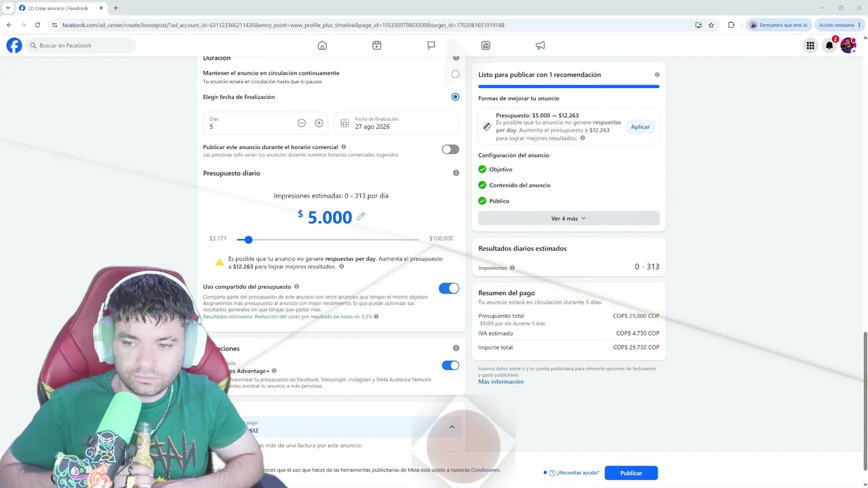Image resolution: width=868 pixels, height=488 pixels.
Task: Click 'Contenido del anuncio' configuration item
Action: [519, 185]
